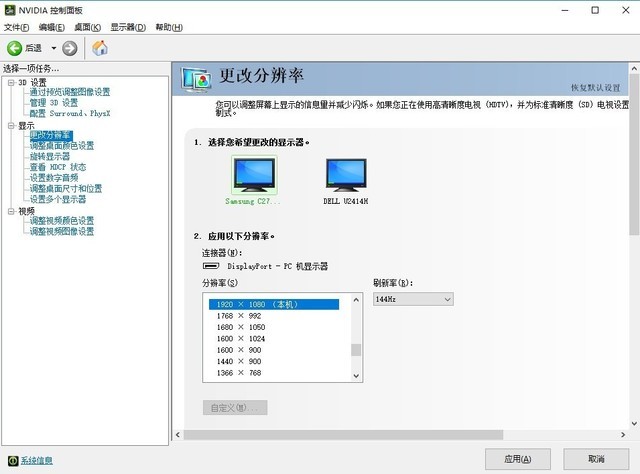Screen dimensions: 640x474
Task: Open 设置数字音频 task
Action: 54,178
